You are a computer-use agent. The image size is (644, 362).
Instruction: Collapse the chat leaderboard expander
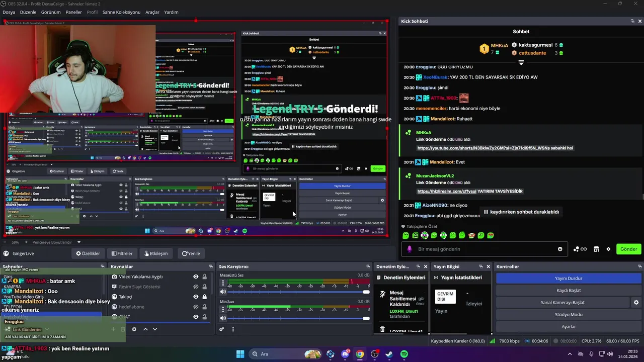tap(521, 62)
